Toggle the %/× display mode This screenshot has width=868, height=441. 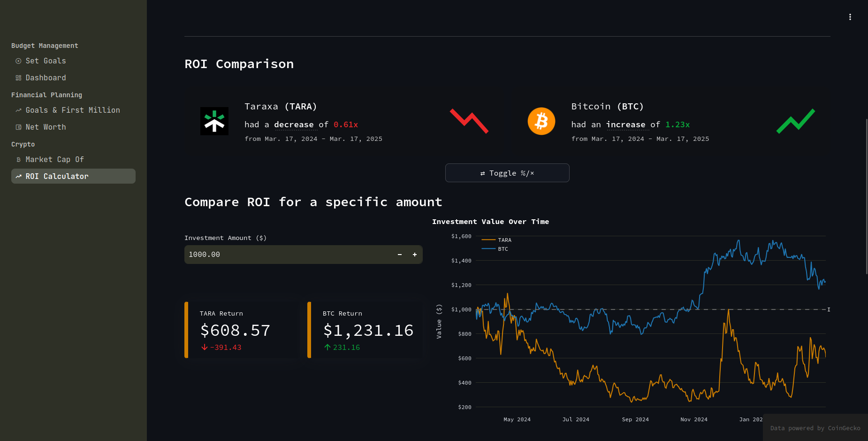(x=507, y=173)
